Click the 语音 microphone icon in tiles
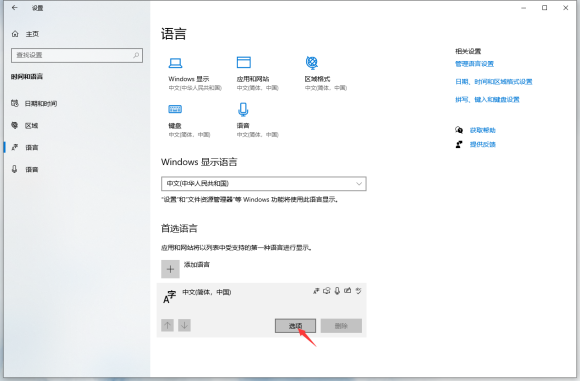Image resolution: width=580 pixels, height=381 pixels. pyautogui.click(x=243, y=109)
